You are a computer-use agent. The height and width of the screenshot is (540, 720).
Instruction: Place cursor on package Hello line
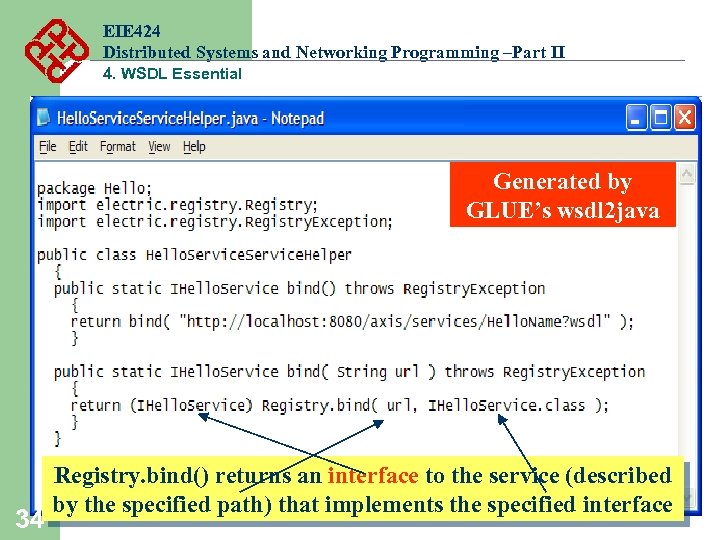[94, 188]
